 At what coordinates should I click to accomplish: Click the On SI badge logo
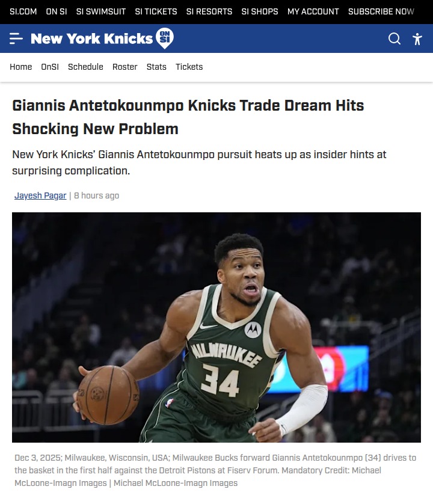[x=165, y=38]
